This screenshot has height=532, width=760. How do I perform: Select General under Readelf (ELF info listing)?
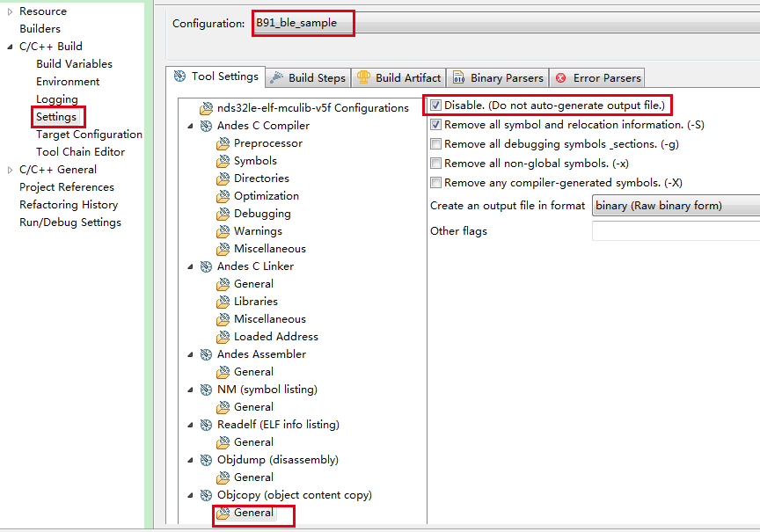coord(253,442)
